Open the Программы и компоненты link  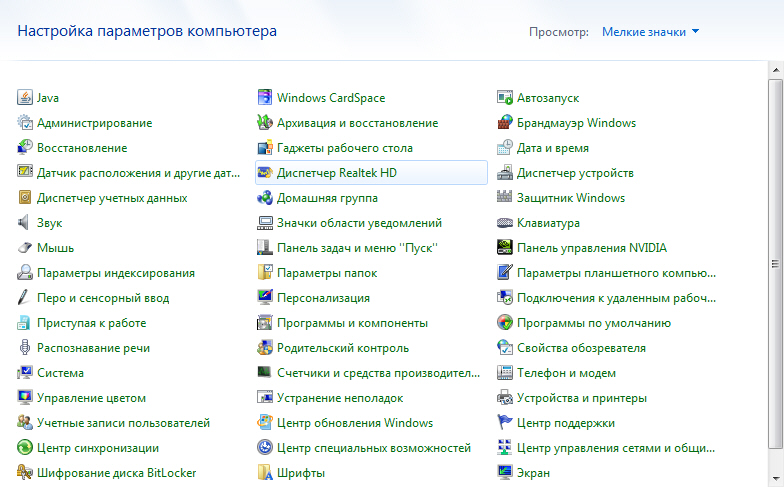(x=352, y=323)
